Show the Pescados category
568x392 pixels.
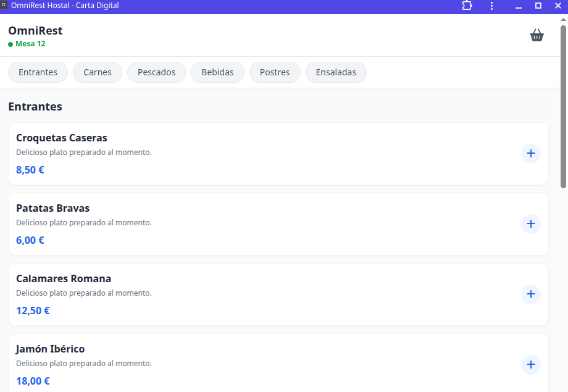[156, 72]
